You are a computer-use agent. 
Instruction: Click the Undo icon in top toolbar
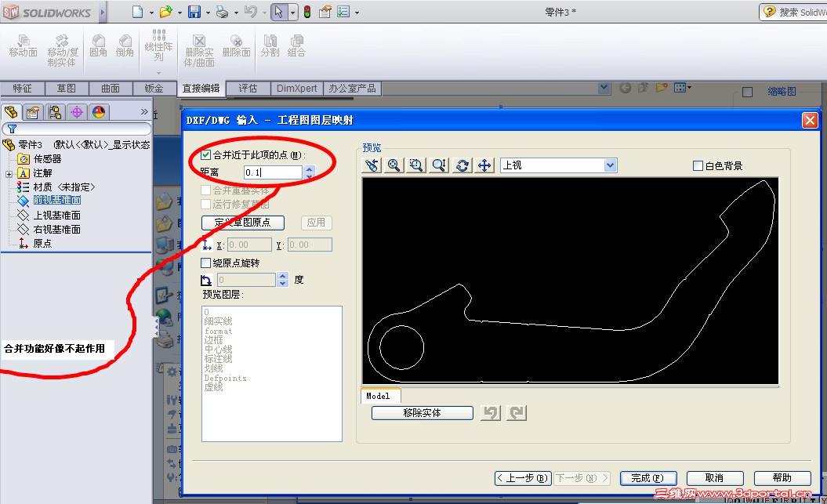click(251, 12)
